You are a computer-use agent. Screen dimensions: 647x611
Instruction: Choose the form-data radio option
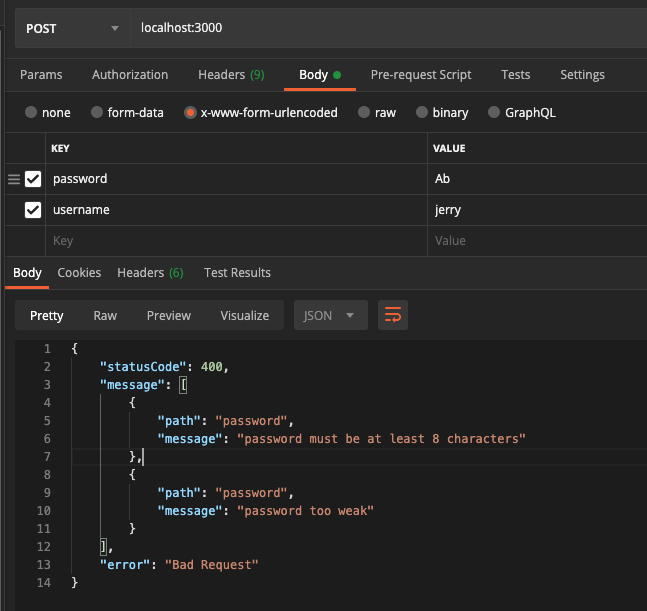[97, 113]
